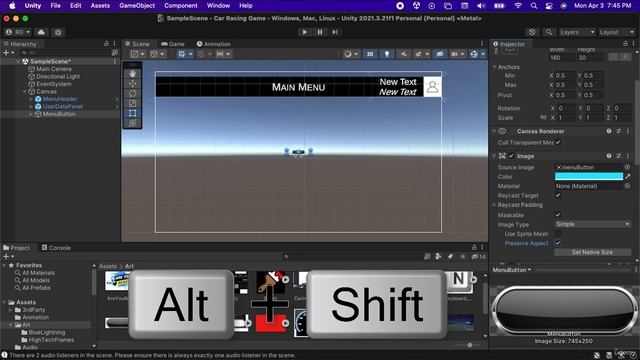This screenshot has width=640, height=360.
Task: Toggle scene lighting bulb icon
Action: pyautogui.click(x=387, y=54)
